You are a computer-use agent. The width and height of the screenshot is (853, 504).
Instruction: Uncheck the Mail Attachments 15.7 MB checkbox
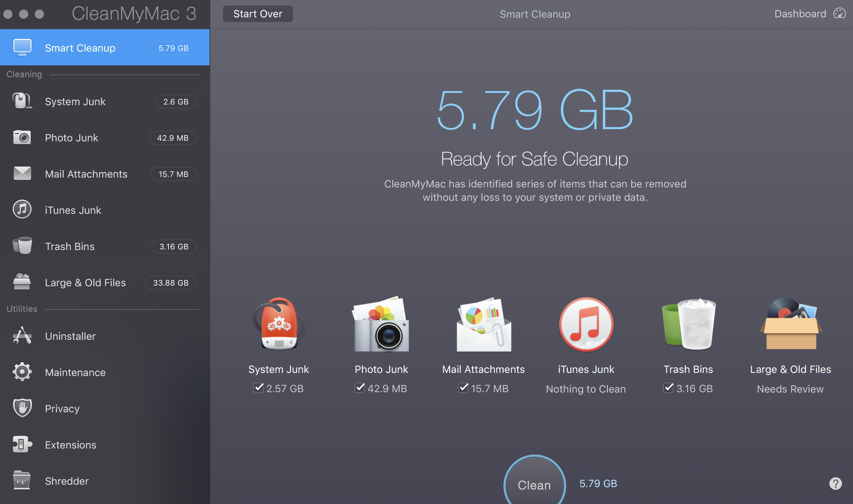(463, 388)
